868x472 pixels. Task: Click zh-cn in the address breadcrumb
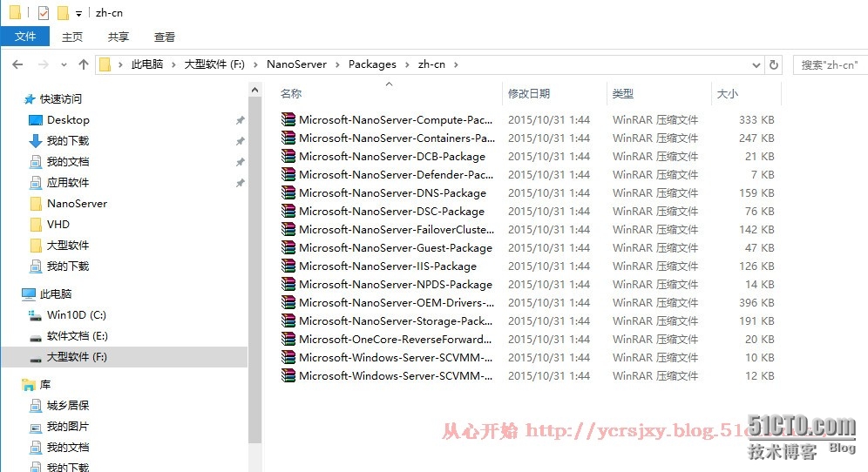(431, 64)
